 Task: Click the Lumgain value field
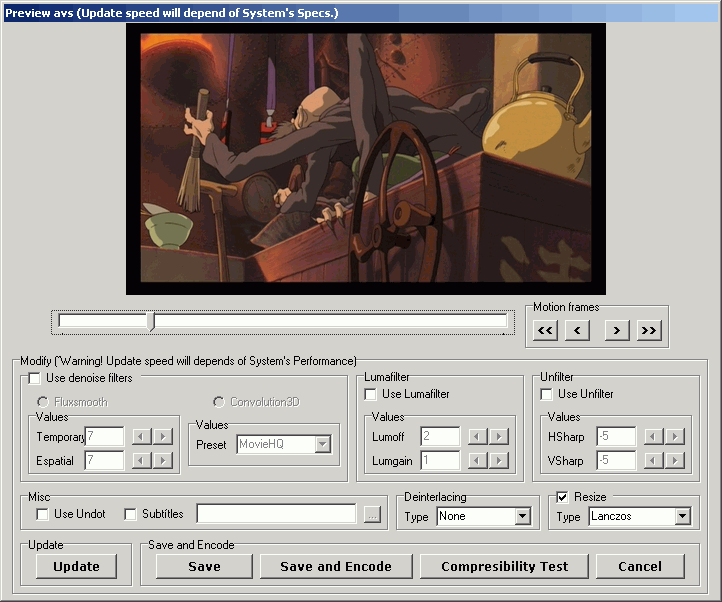coord(440,460)
